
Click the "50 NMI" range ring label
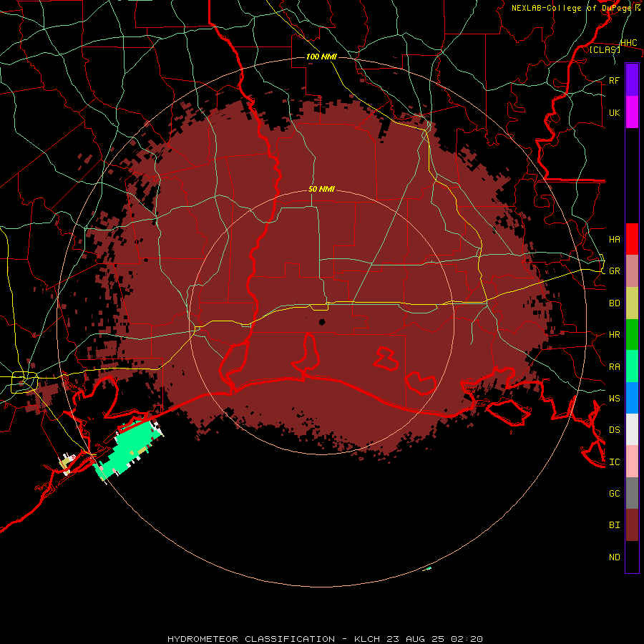coord(321,190)
